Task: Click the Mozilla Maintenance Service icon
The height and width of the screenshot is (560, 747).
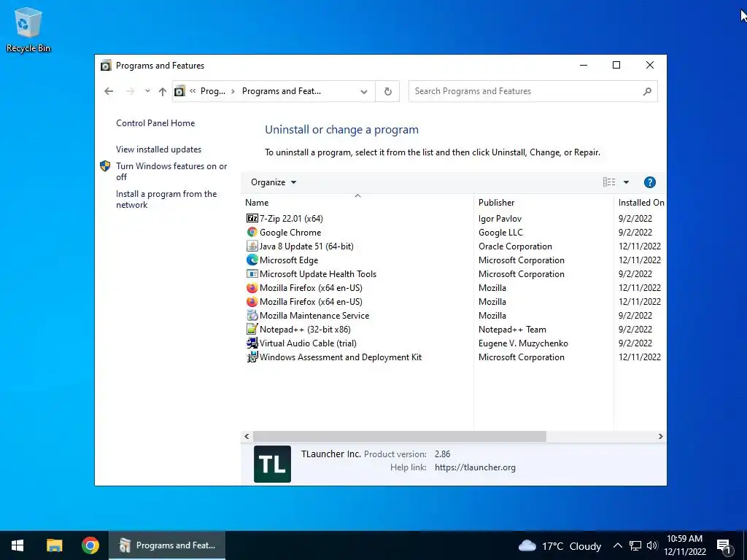Action: point(252,315)
